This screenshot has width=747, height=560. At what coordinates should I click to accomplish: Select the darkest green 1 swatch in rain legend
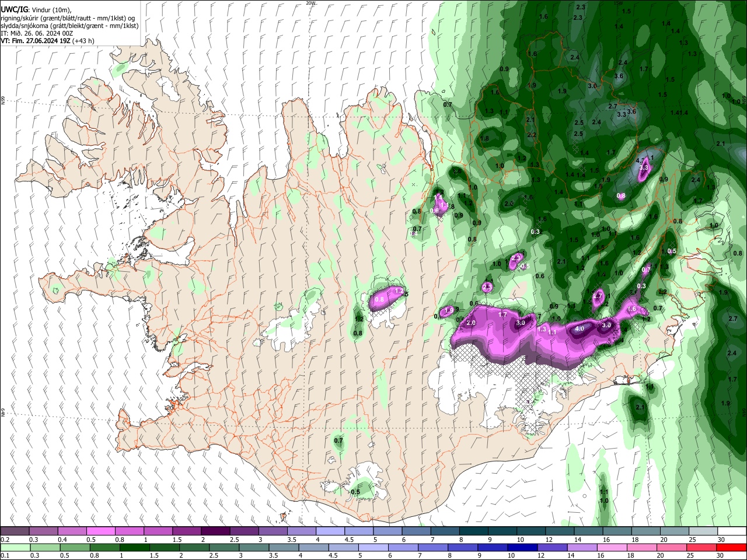tap(134, 547)
